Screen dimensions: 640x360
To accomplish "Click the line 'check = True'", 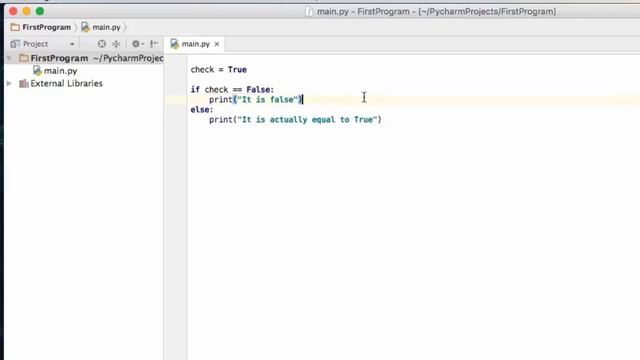I will [218, 69].
